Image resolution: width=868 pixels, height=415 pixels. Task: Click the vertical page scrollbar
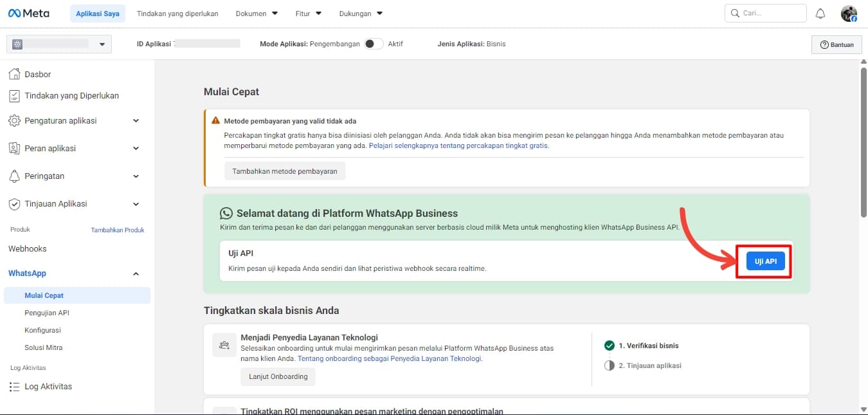click(863, 142)
